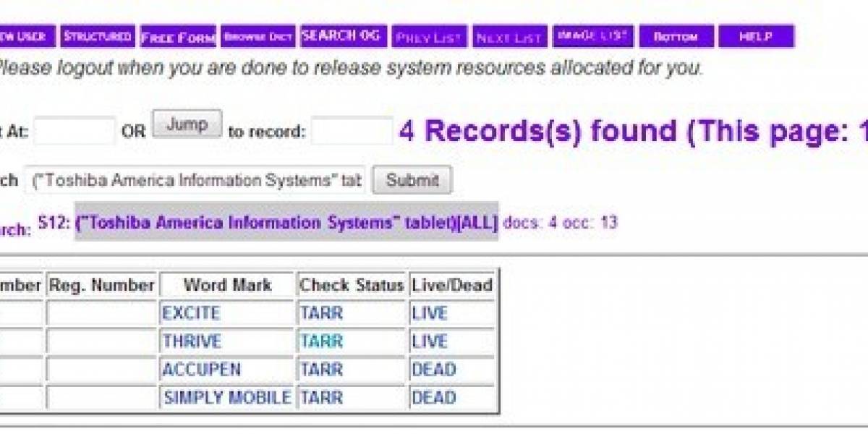Viewport: 868px width, 434px height.
Task: Open the Help page
Action: 756,36
